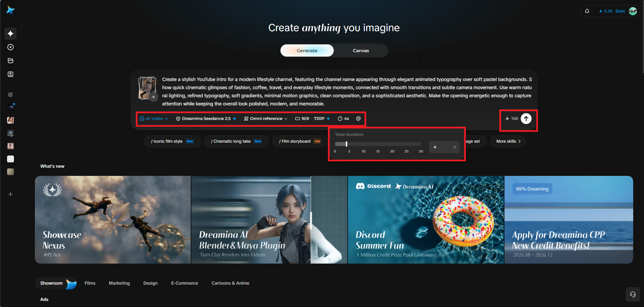Viewport: 644px width, 307px height.
Task: Open the Discord Summer Fun banner
Action: [426, 220]
